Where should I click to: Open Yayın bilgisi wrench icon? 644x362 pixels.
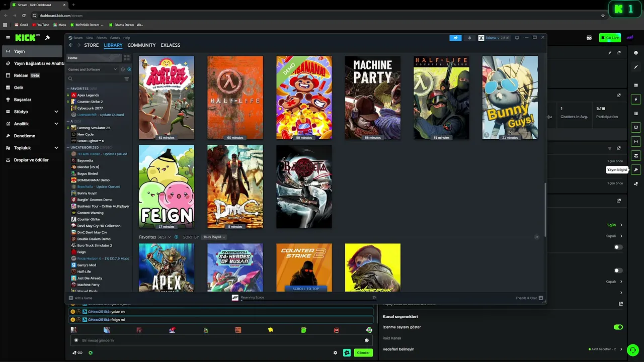coord(636,169)
